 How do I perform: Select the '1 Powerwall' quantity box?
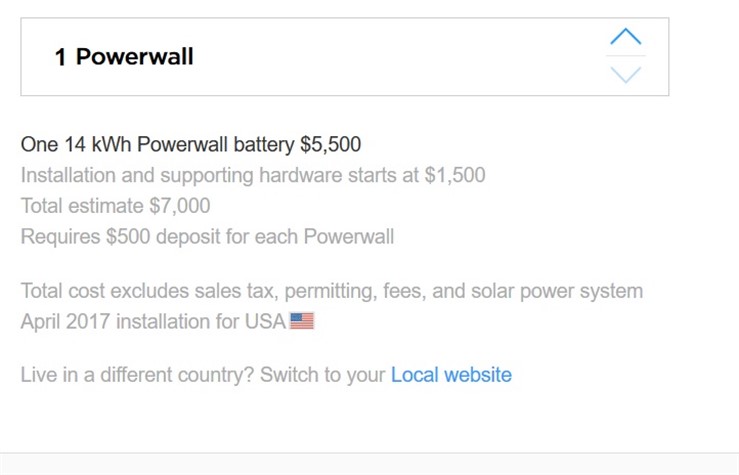(x=345, y=57)
